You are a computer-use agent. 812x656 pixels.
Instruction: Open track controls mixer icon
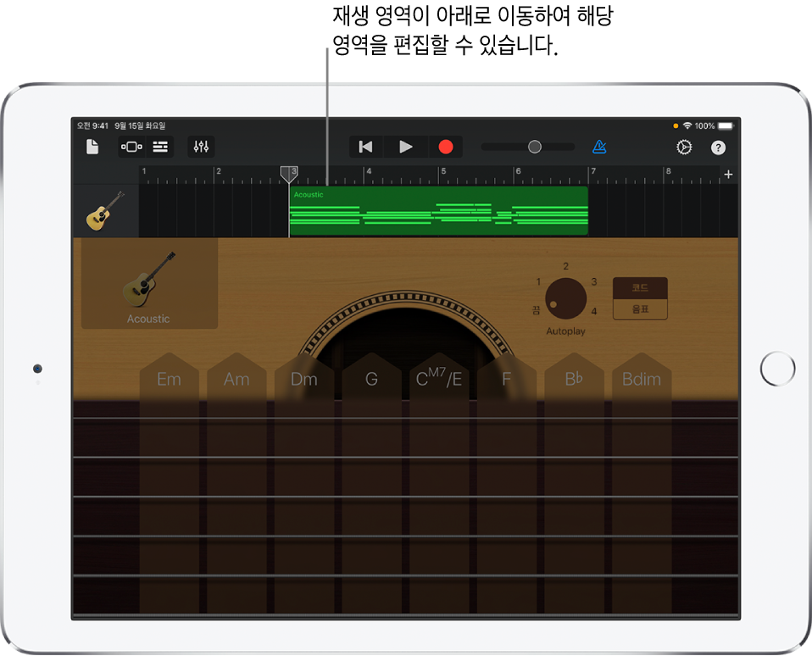201,147
